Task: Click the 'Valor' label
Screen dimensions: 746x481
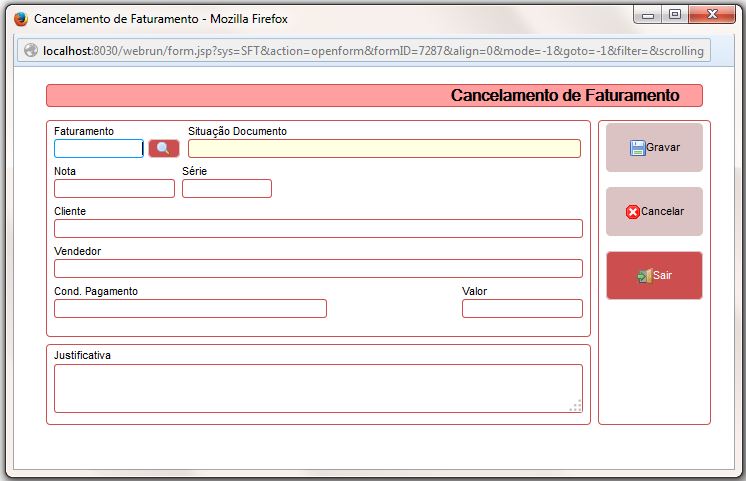Action: (474, 291)
